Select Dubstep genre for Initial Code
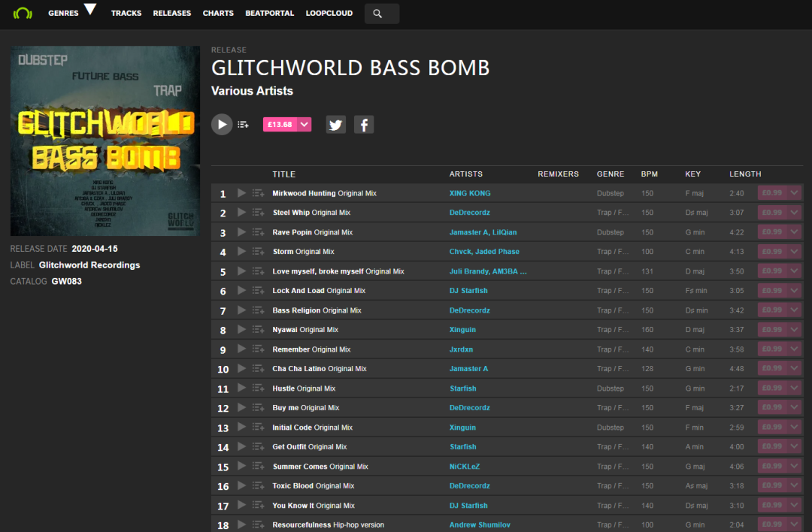The height and width of the screenshot is (532, 812). [x=610, y=428]
